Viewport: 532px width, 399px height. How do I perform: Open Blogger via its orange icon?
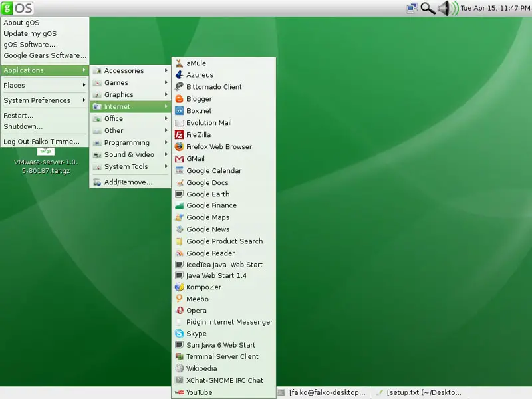[x=179, y=98]
